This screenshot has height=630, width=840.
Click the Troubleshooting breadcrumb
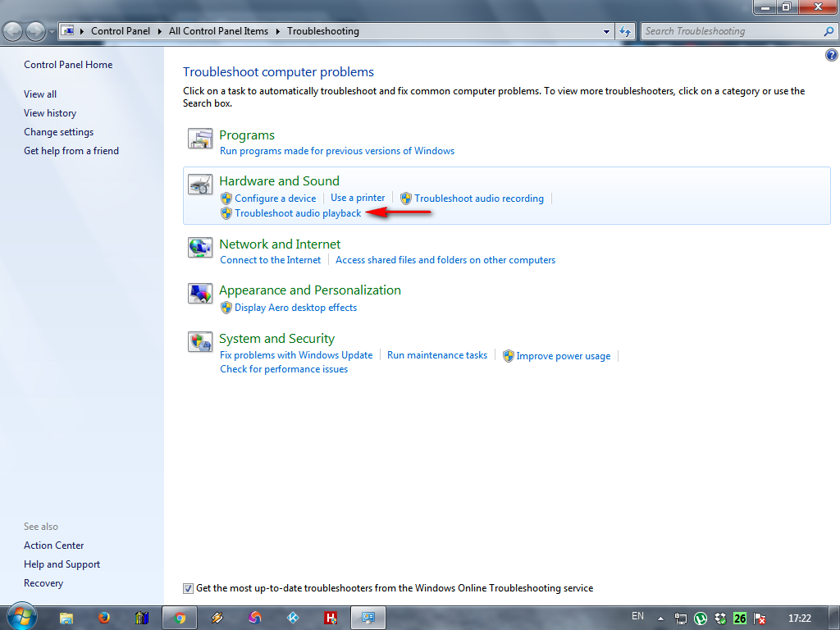(x=323, y=31)
